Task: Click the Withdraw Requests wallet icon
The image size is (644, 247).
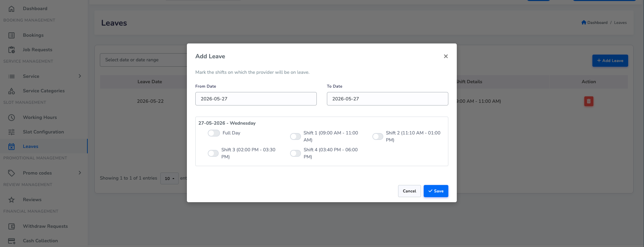Action: [11, 226]
